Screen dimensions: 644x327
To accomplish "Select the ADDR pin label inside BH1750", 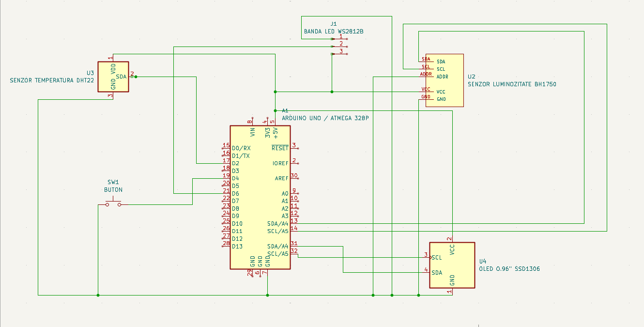I will click(442, 77).
